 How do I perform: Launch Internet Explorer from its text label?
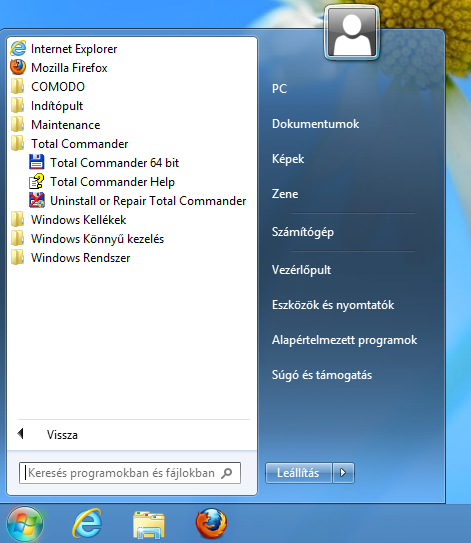coord(74,49)
